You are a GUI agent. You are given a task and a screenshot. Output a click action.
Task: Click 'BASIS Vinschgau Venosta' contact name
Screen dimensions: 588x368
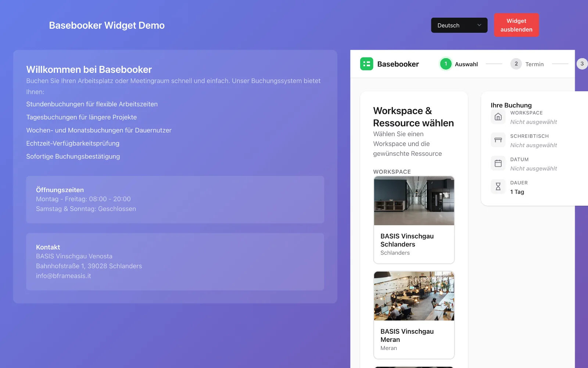[74, 256]
